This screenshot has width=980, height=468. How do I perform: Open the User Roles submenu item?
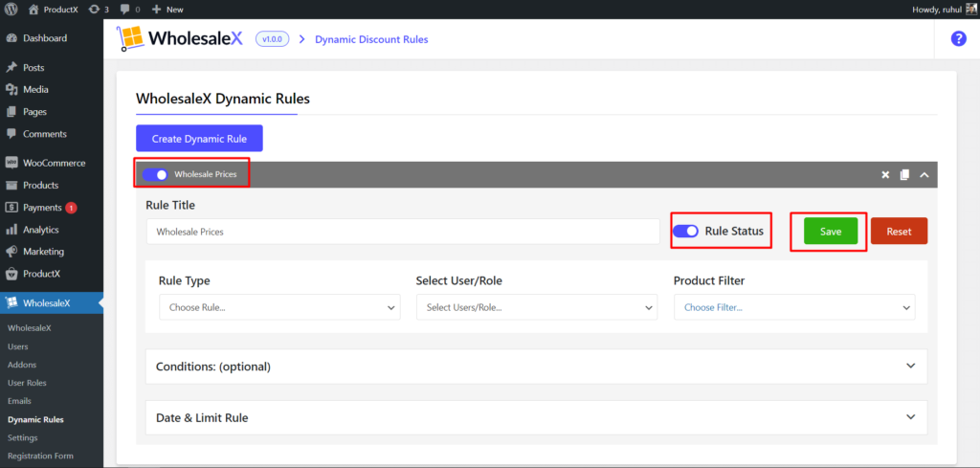27,383
